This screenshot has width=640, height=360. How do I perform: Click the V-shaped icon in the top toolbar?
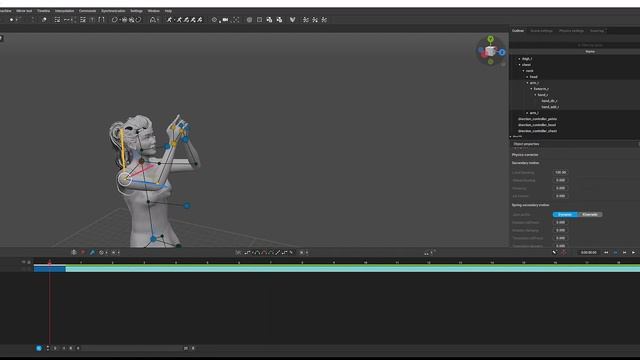click(x=292, y=20)
